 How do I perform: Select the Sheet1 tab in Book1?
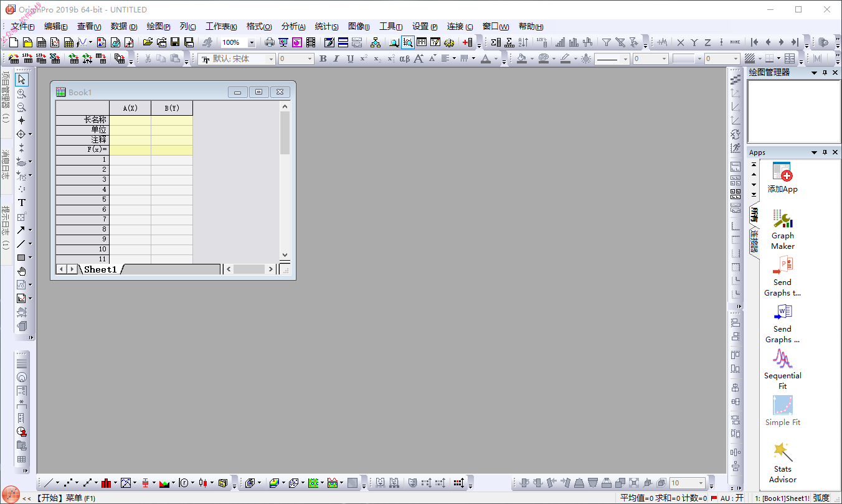[x=100, y=269]
